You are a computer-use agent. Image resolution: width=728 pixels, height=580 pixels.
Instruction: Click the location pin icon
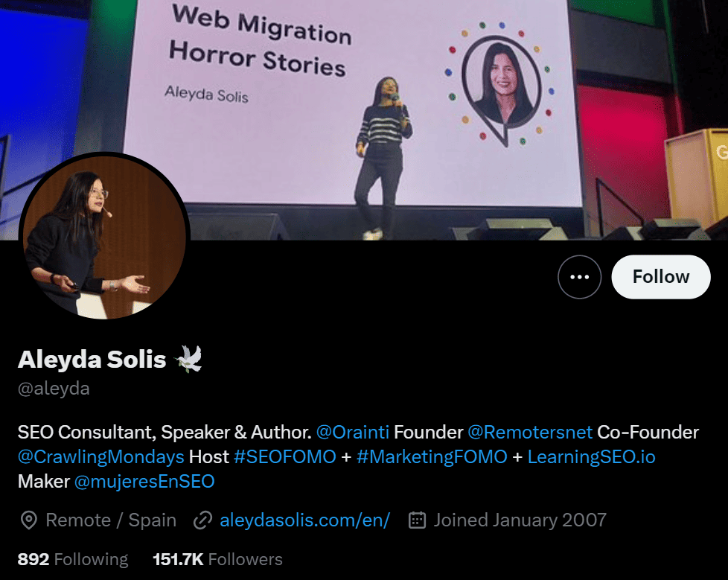[29, 520]
